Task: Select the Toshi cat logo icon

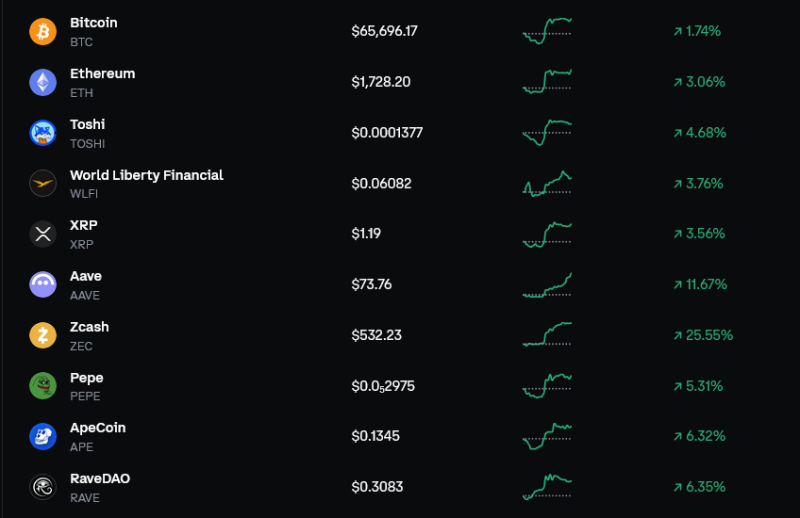Action: (x=43, y=133)
